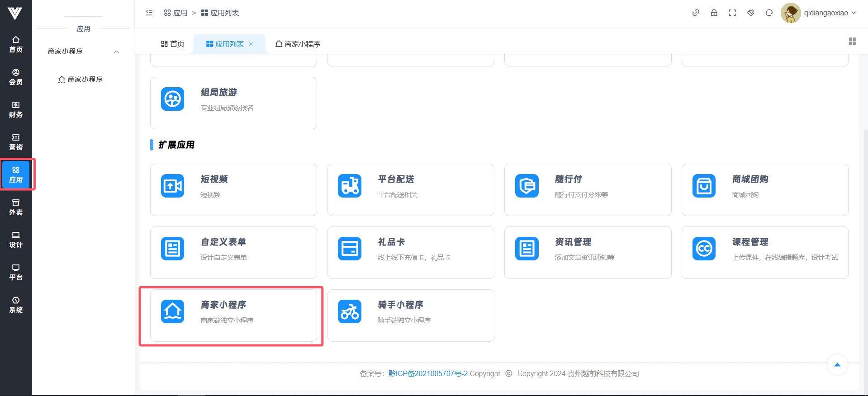Click the lock screen icon in header
This screenshot has height=396, width=868.
pos(714,13)
